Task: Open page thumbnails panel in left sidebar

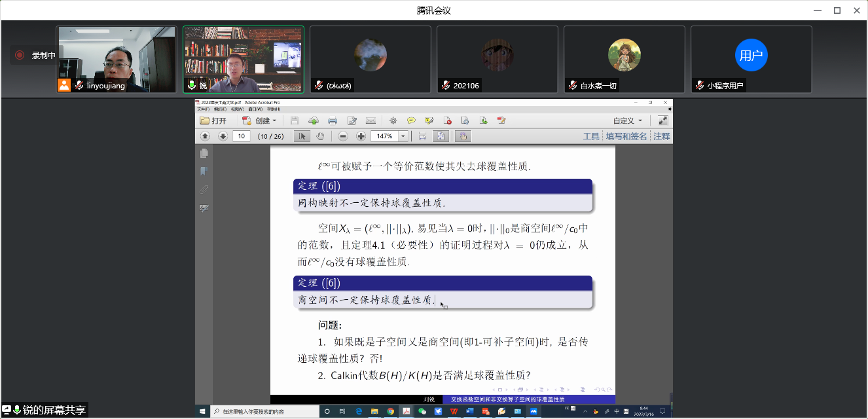Action: click(204, 153)
